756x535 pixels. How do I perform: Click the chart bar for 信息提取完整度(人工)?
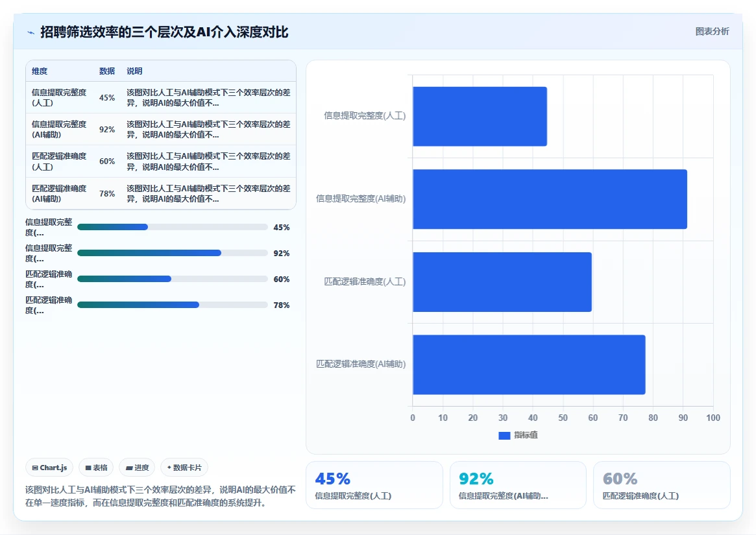[x=480, y=116]
